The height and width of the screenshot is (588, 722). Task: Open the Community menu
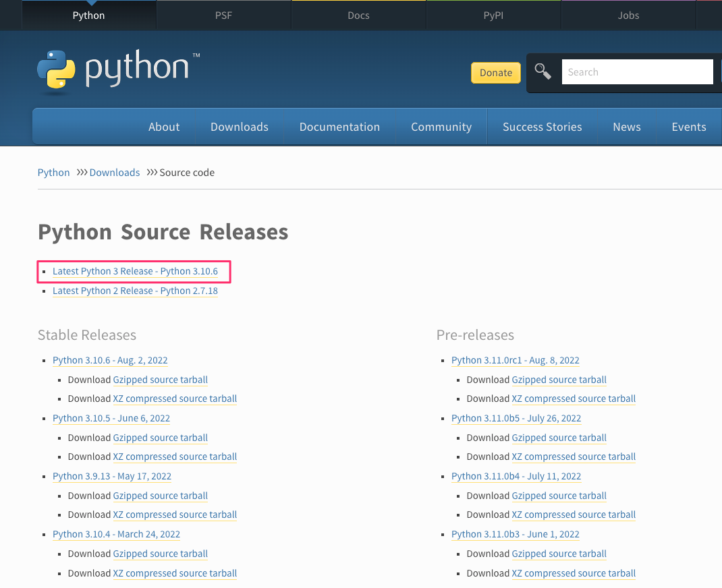(x=441, y=126)
